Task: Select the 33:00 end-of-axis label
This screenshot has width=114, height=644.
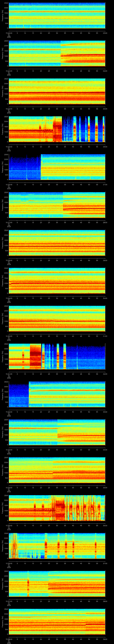Action: tap(105, 412)
